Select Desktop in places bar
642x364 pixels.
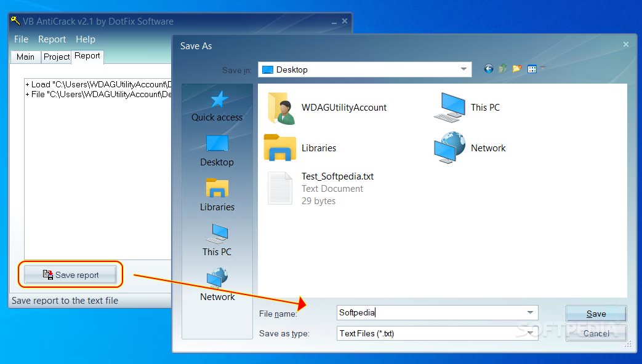[217, 151]
